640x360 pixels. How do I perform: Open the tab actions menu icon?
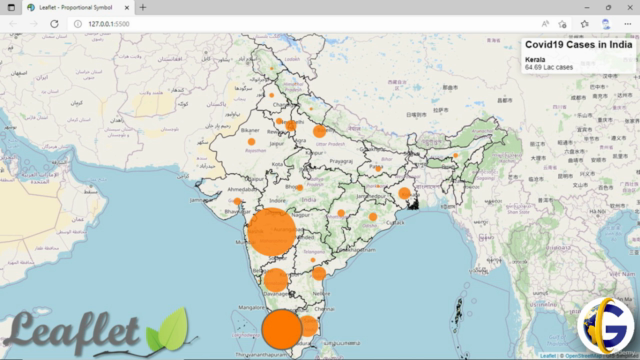11,7
